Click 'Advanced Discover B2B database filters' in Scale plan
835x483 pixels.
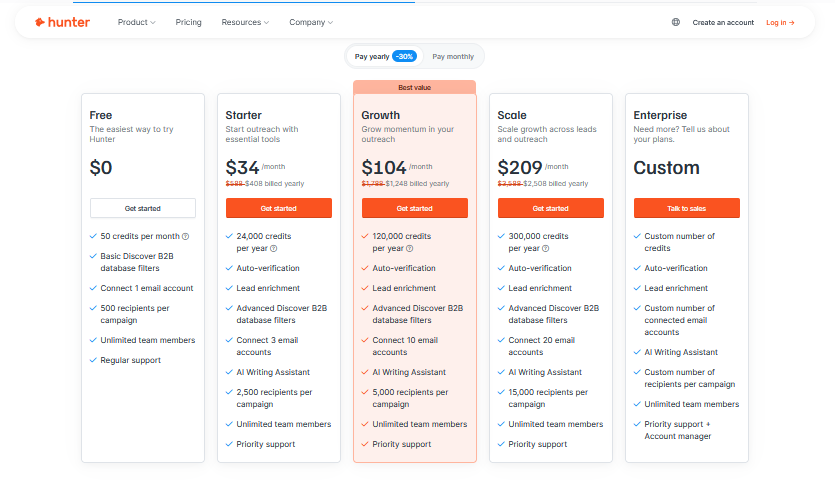pos(553,314)
